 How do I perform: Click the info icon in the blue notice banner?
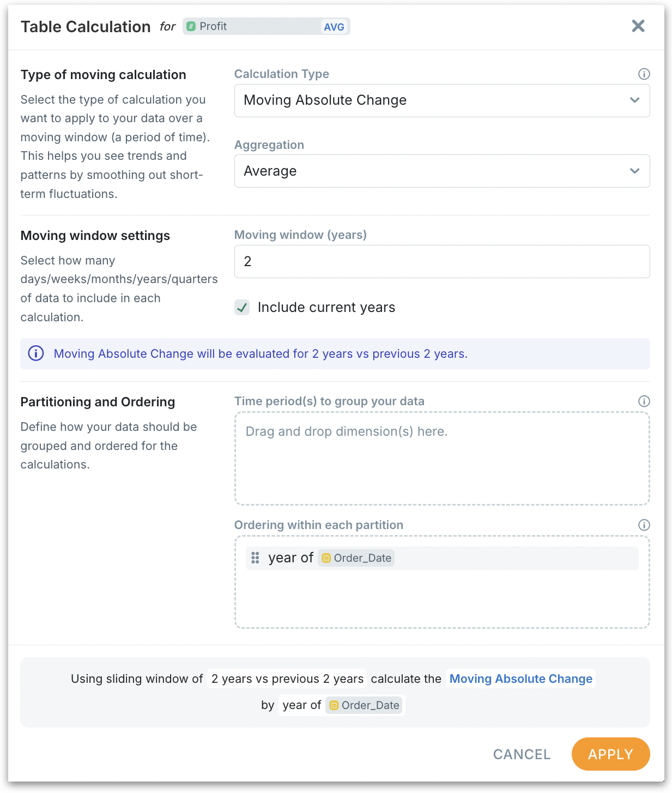[36, 353]
